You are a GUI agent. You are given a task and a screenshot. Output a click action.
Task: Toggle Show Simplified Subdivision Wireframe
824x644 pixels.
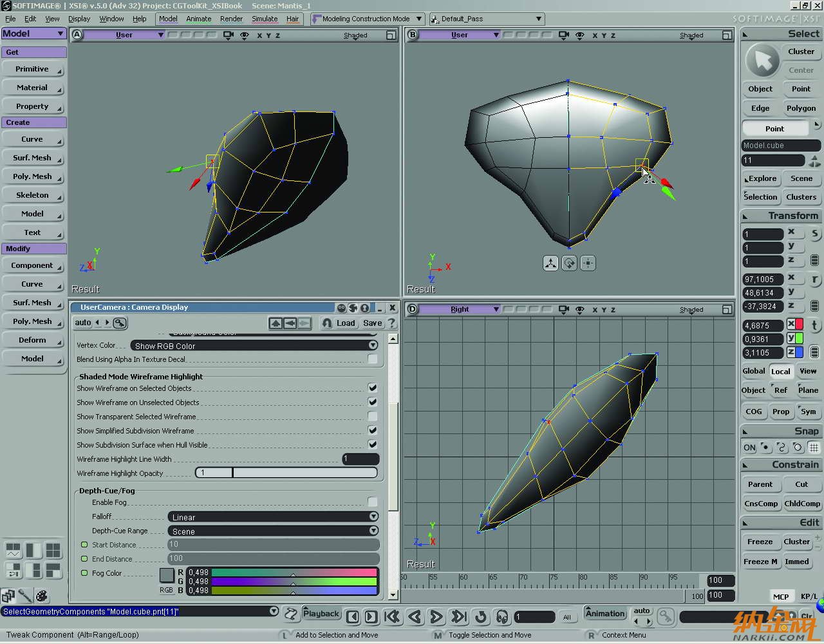coord(372,430)
